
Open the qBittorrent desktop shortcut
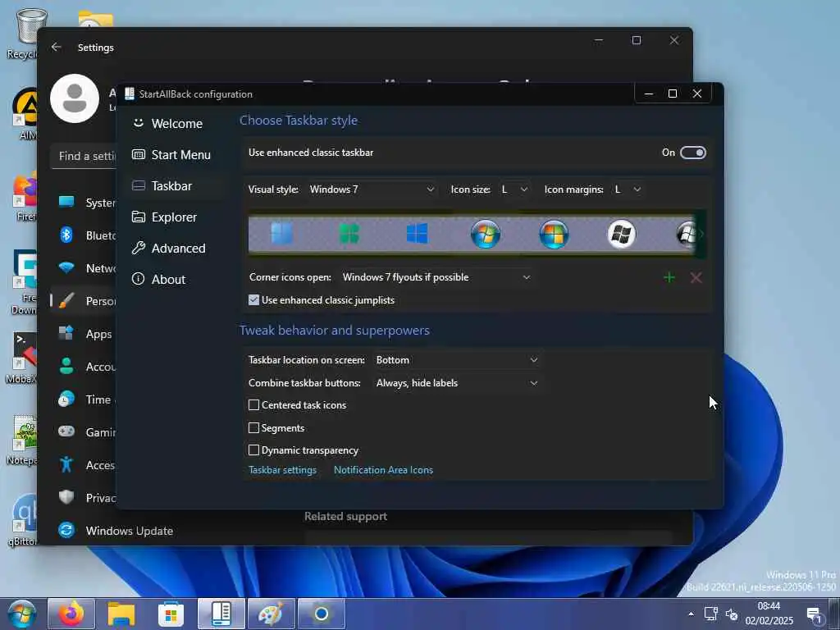22,521
